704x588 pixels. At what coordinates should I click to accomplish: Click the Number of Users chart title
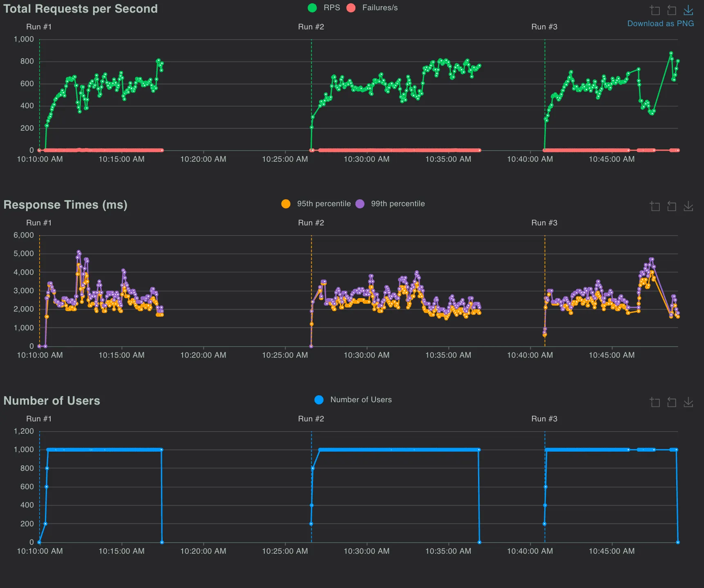pos(52,401)
